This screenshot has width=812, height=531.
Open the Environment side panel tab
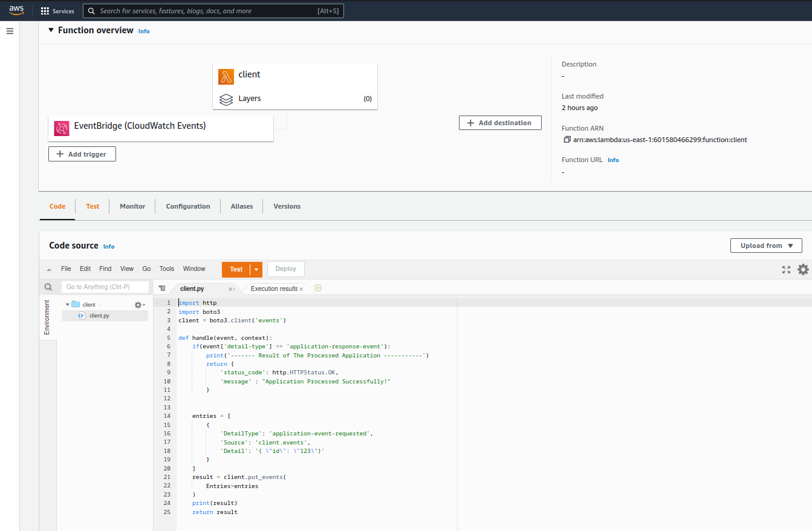(47, 318)
